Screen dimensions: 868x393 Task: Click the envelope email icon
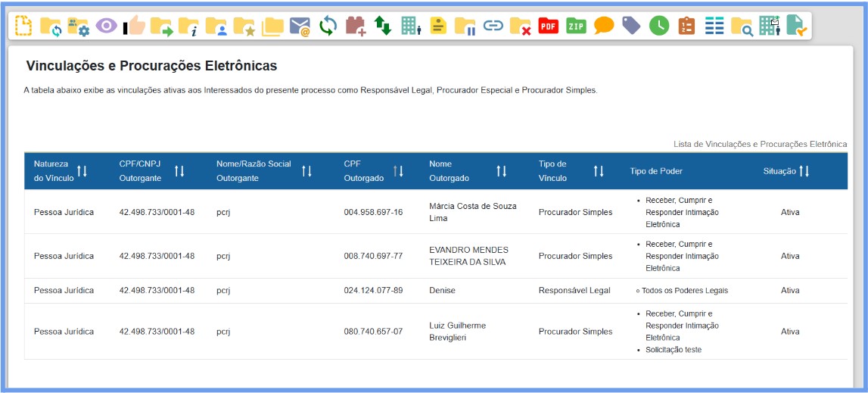point(300,26)
